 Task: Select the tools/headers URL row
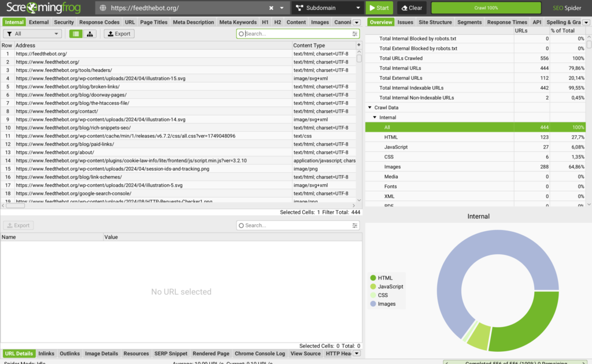[x=178, y=70]
